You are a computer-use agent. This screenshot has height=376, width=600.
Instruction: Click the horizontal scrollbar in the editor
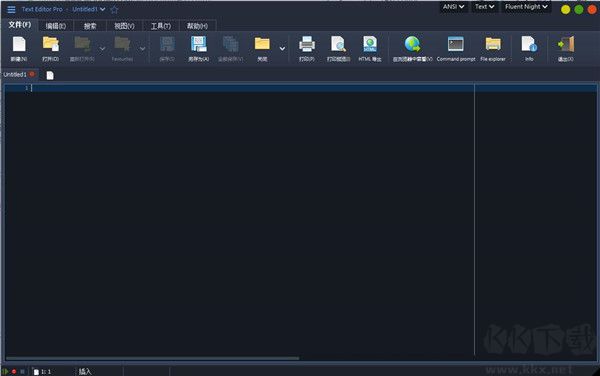(152, 358)
